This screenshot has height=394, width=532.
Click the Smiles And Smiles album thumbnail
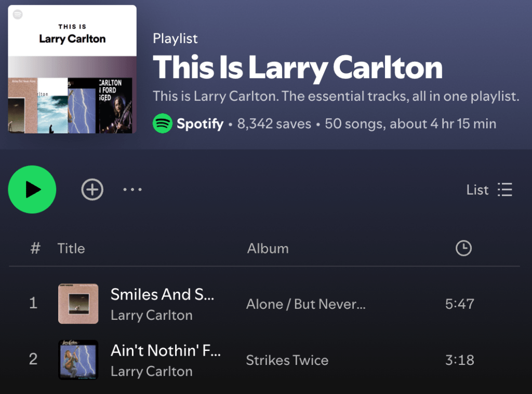click(x=78, y=304)
